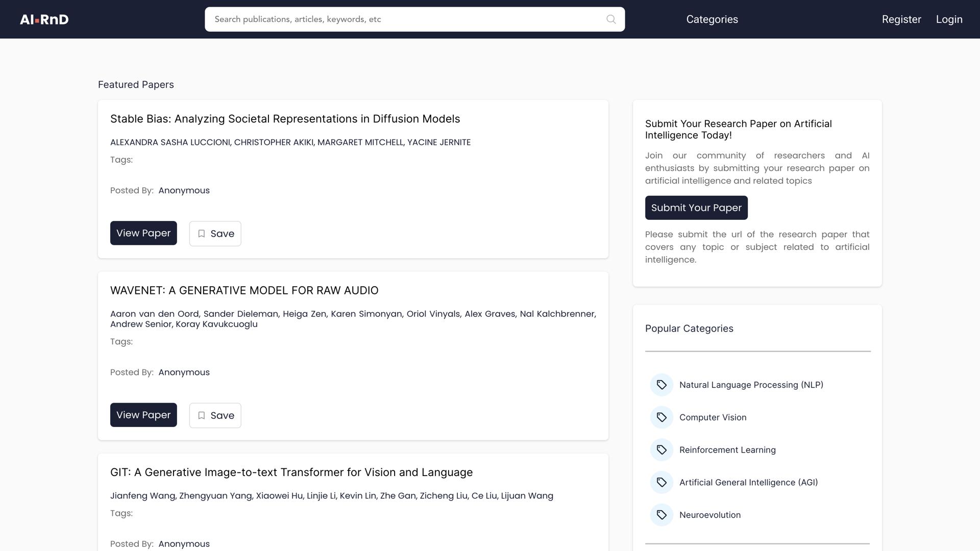Open the Neuroevolution category link
The height and width of the screenshot is (551, 980).
709,515
